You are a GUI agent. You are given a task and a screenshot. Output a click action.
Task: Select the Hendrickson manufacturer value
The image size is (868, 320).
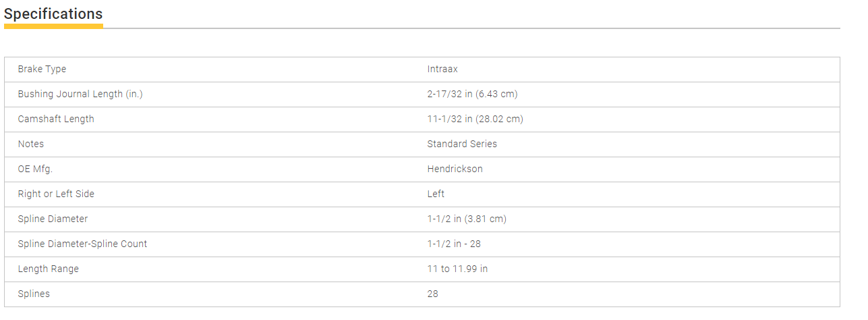tap(455, 169)
